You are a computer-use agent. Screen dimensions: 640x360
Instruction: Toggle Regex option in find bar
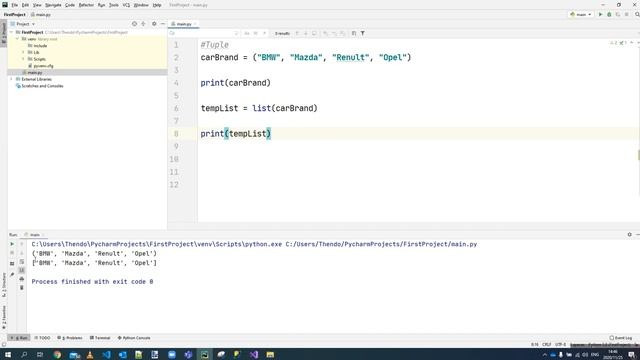264,33
